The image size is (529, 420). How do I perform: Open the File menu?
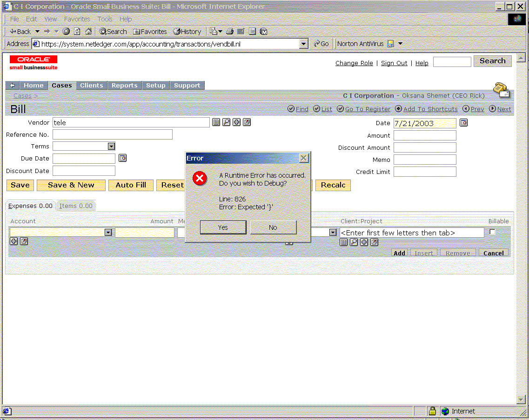(x=14, y=19)
